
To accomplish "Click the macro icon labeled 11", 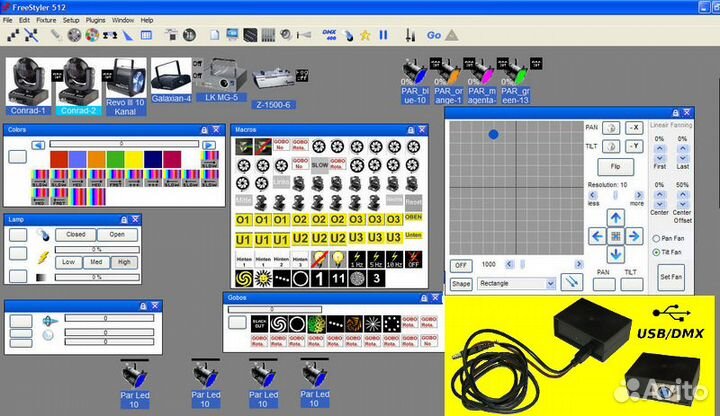I will click(x=338, y=278).
